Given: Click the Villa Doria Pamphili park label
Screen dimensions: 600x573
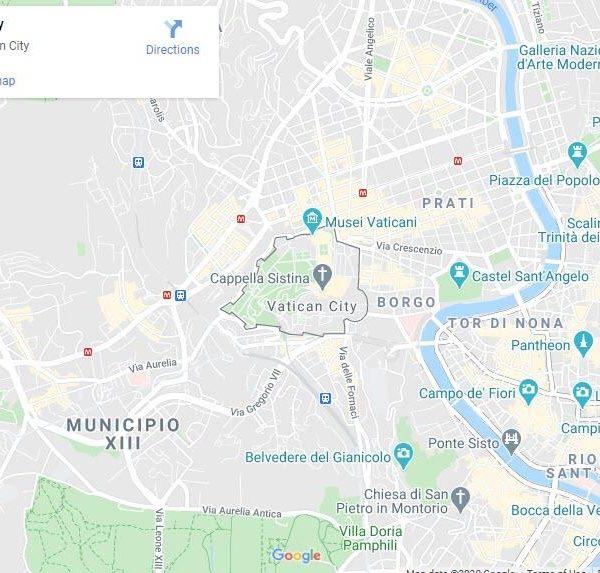Looking at the screenshot, I should 370,538.
